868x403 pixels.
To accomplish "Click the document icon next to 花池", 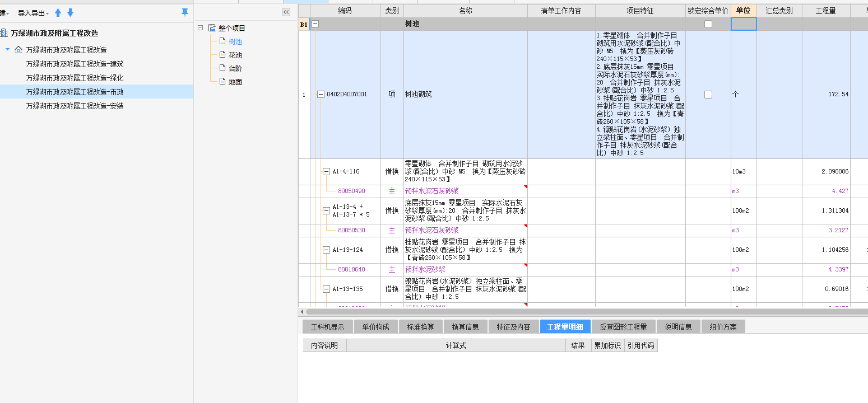I will pyautogui.click(x=222, y=55).
